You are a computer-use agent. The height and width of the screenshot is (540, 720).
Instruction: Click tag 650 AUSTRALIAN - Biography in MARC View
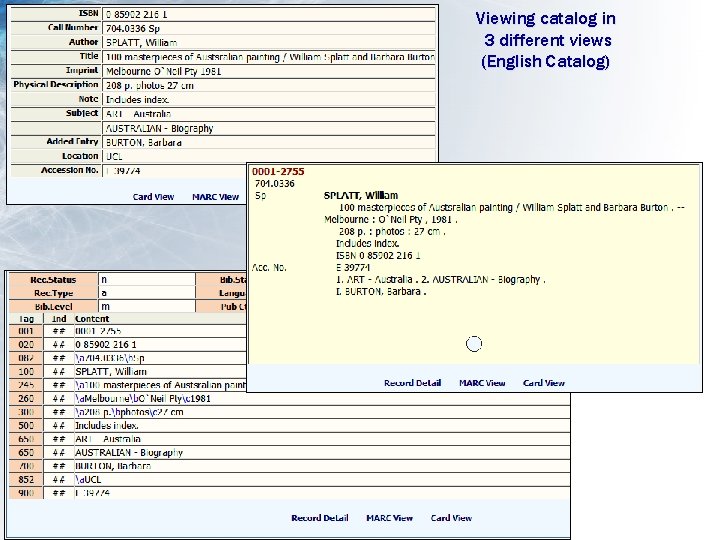(x=289, y=453)
